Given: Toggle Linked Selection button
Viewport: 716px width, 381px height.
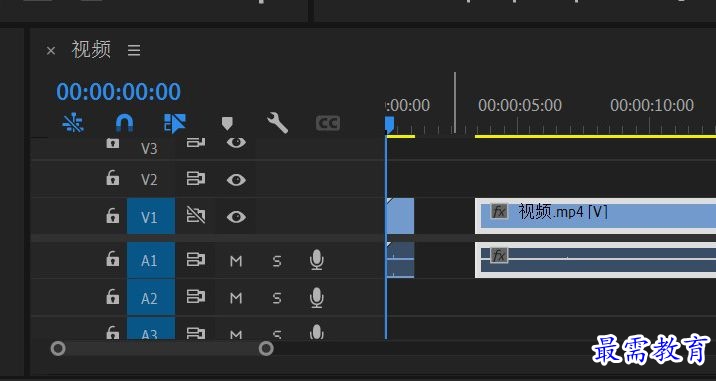Looking at the screenshot, I should (175, 123).
